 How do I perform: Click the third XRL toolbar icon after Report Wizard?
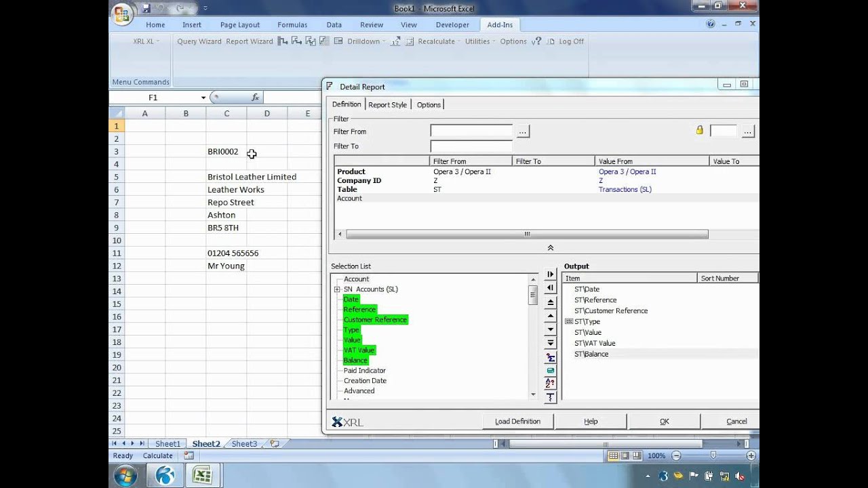point(310,41)
